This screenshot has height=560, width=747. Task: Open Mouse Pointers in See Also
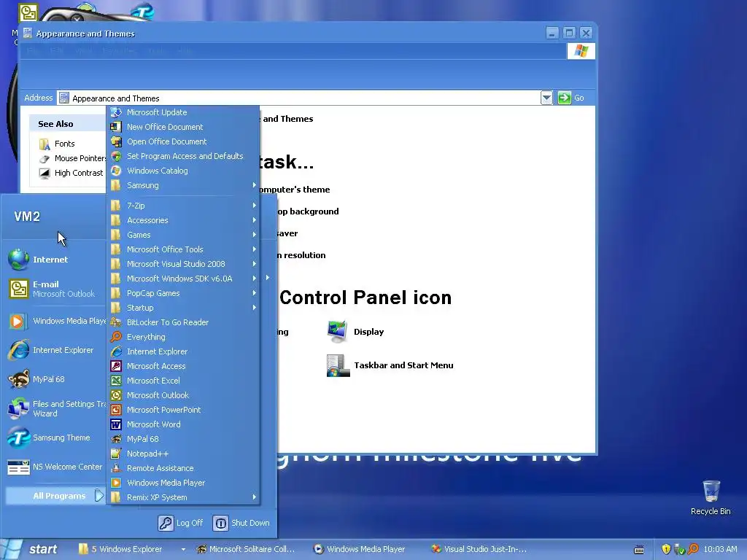pos(72,158)
